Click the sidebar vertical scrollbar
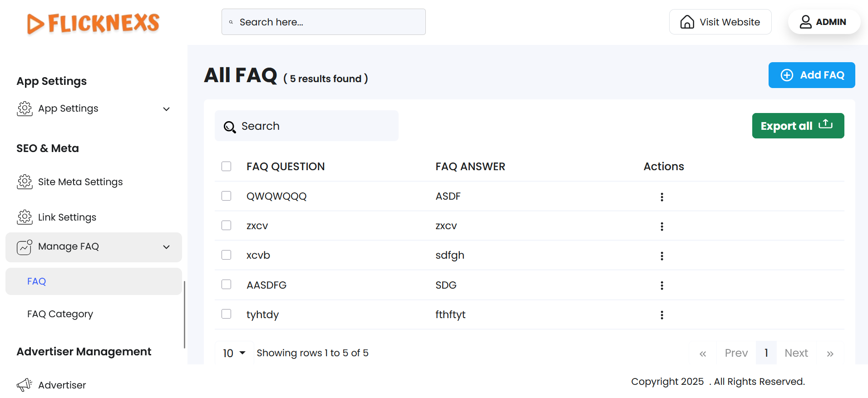This screenshot has height=398, width=868. [184, 314]
